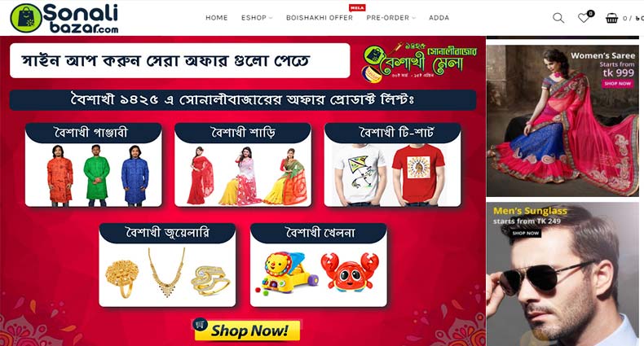The image size is (644, 346).
Task: Expand the ESHOP dropdown menu
Action: pos(257,18)
